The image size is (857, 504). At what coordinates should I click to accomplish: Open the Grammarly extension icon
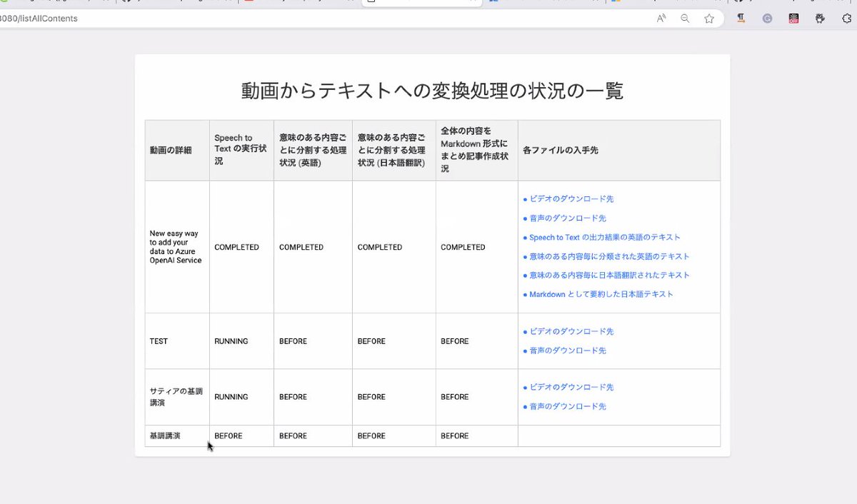tap(767, 18)
